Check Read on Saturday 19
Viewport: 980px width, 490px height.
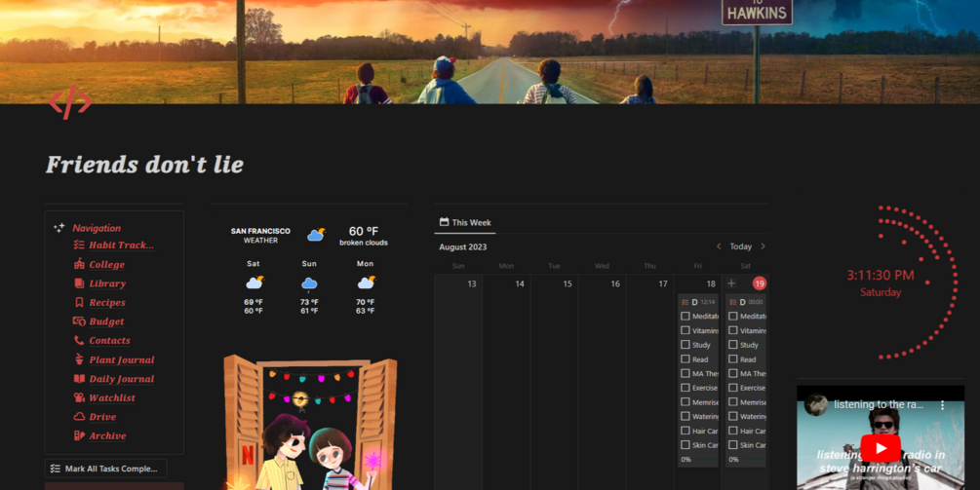733,359
